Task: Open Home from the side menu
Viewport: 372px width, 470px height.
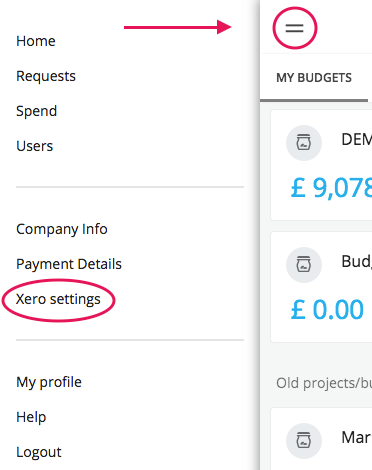Action: tap(36, 41)
